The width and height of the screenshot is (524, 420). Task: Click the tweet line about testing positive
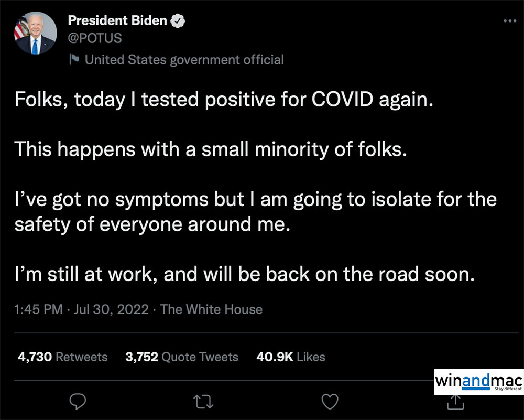[224, 100]
